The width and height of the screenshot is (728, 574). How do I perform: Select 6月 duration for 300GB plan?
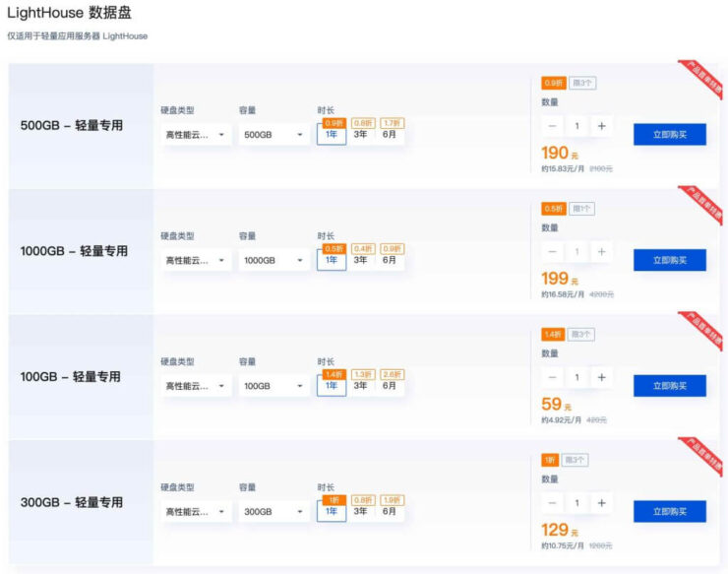point(389,511)
